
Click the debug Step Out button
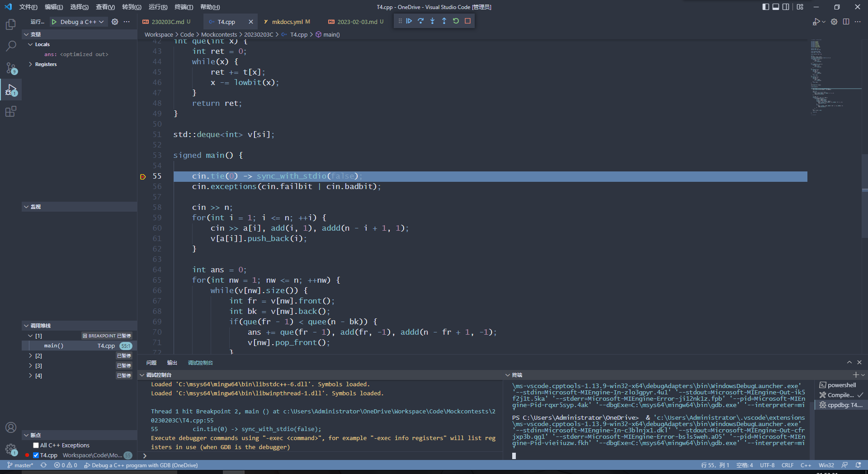coord(444,21)
